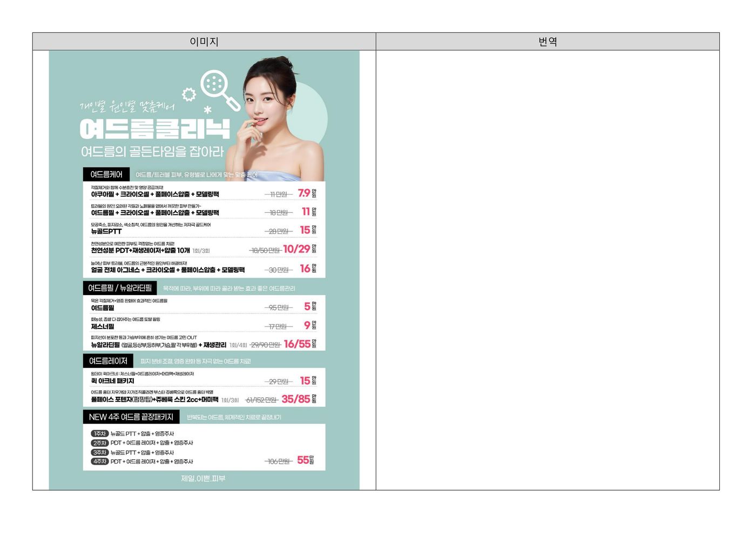Select the 1주차 week badge
The image size is (756, 535).
[100, 433]
